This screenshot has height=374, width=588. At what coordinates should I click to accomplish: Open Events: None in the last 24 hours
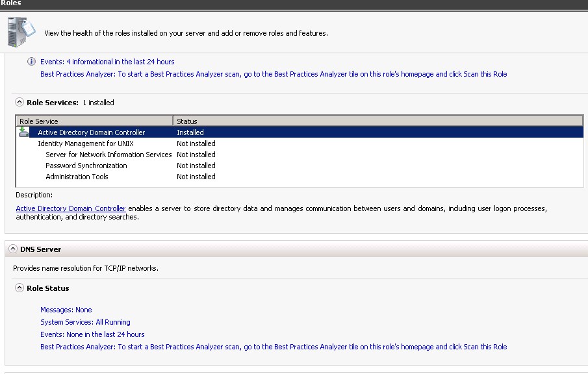pyautogui.click(x=92, y=334)
